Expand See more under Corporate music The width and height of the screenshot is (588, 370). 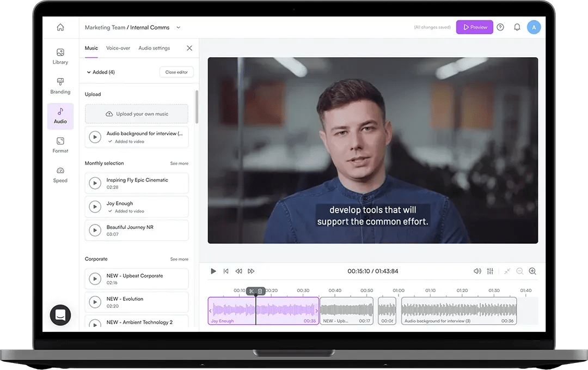pyautogui.click(x=179, y=259)
